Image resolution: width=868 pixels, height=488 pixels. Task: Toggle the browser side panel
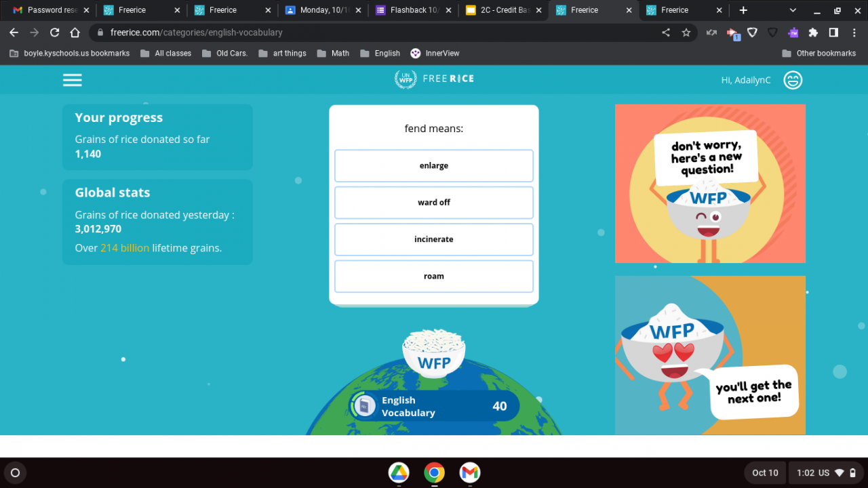(x=833, y=33)
